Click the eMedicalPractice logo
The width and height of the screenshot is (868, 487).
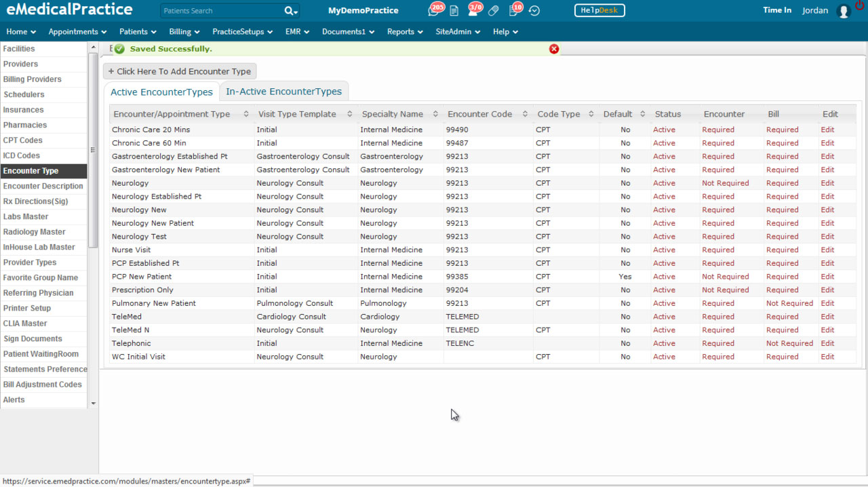coord(68,10)
